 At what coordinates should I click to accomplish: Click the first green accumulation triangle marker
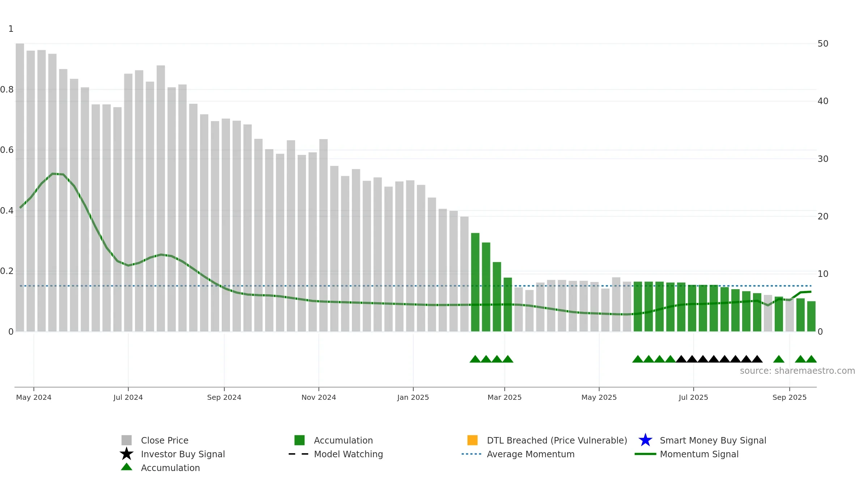475,359
